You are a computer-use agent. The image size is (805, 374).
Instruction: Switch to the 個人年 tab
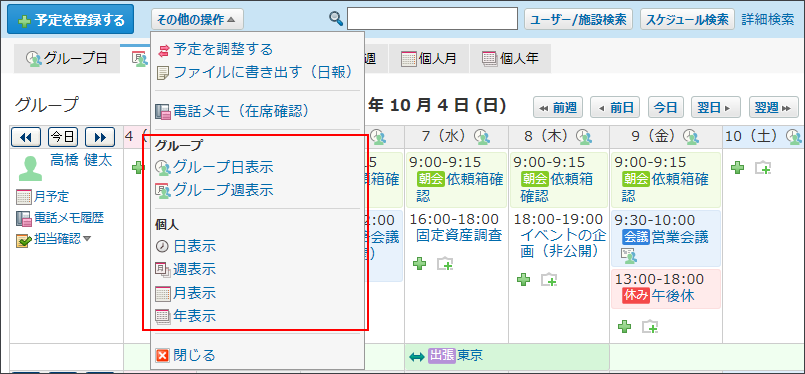[510, 59]
